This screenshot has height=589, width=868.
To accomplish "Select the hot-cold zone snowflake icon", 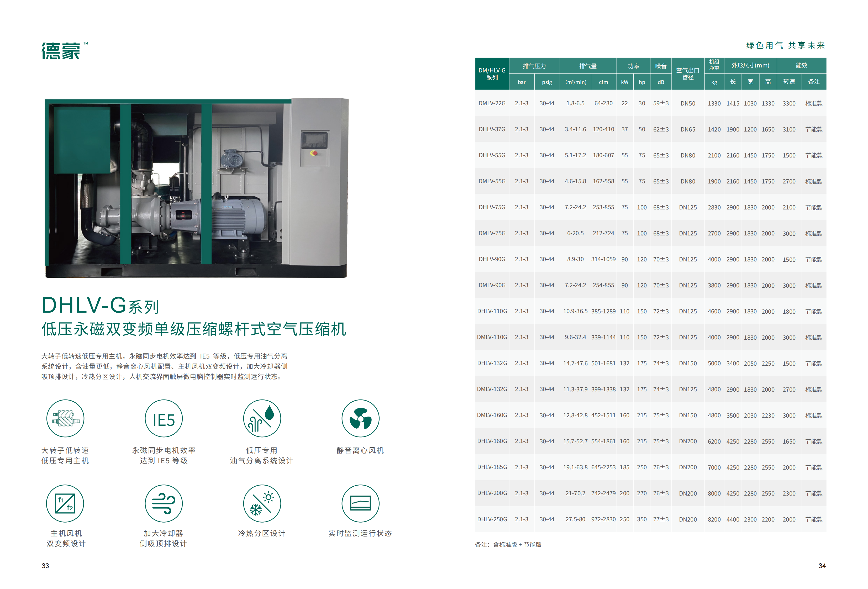I will pyautogui.click(x=262, y=503).
